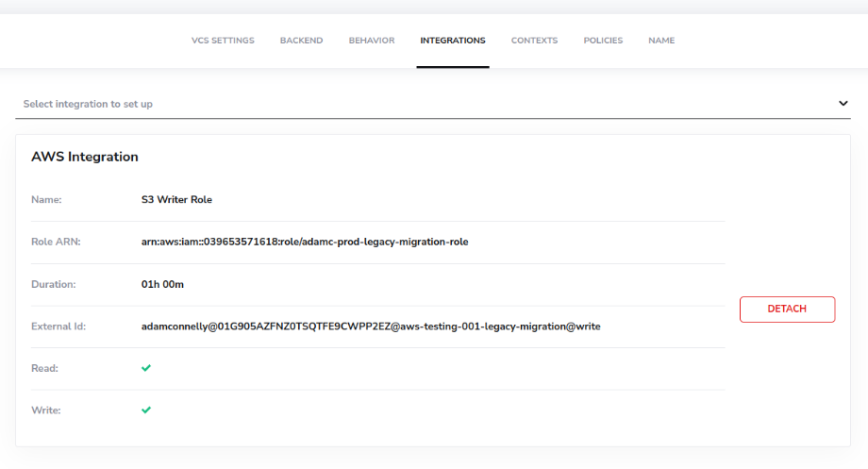Click the 'Role ARN:' field label

(x=56, y=242)
